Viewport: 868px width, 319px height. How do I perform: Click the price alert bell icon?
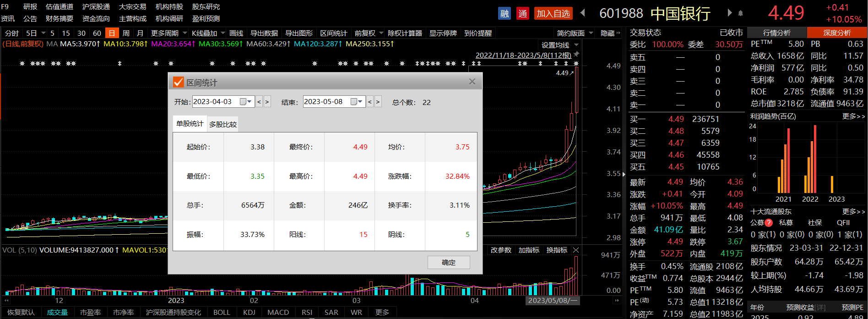click(x=740, y=13)
